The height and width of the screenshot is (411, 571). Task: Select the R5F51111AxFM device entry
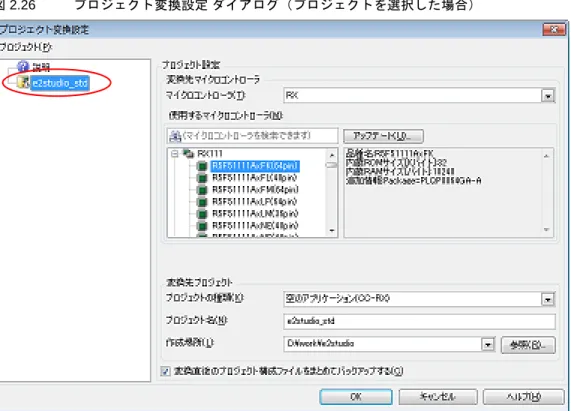click(255, 190)
